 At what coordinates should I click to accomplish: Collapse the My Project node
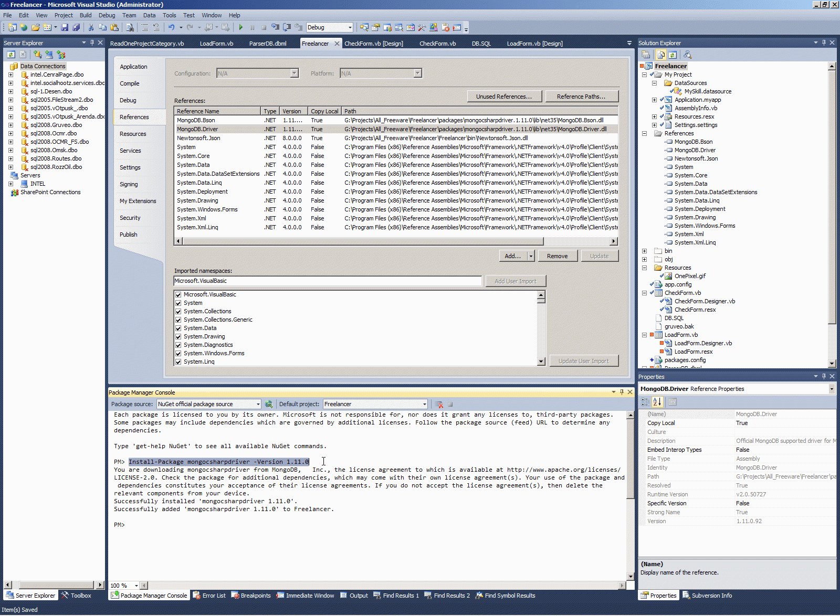pyautogui.click(x=644, y=75)
